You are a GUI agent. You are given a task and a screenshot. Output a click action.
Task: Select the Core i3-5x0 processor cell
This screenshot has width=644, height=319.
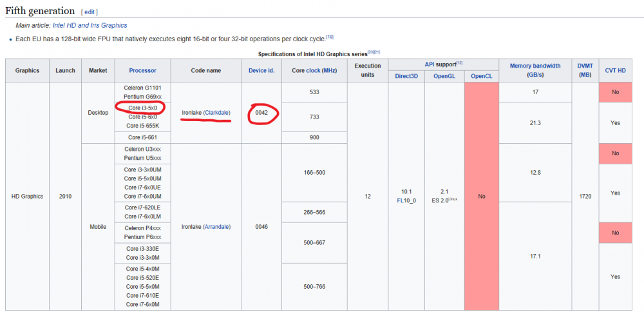[x=142, y=108]
